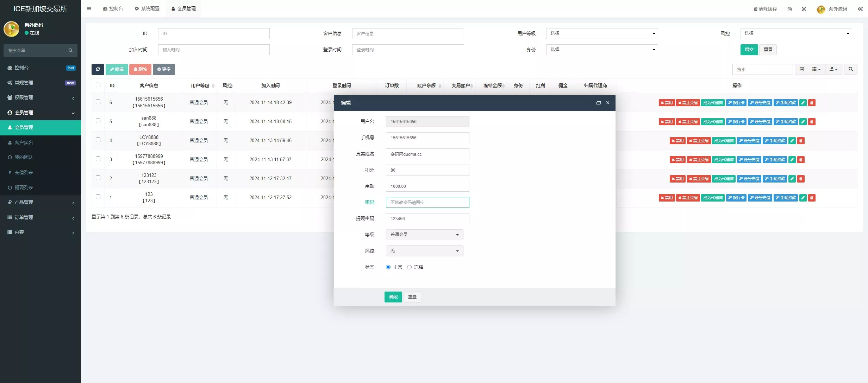Select the 正常 status radio button
Screen dimensions: 868x383
(x=388, y=267)
